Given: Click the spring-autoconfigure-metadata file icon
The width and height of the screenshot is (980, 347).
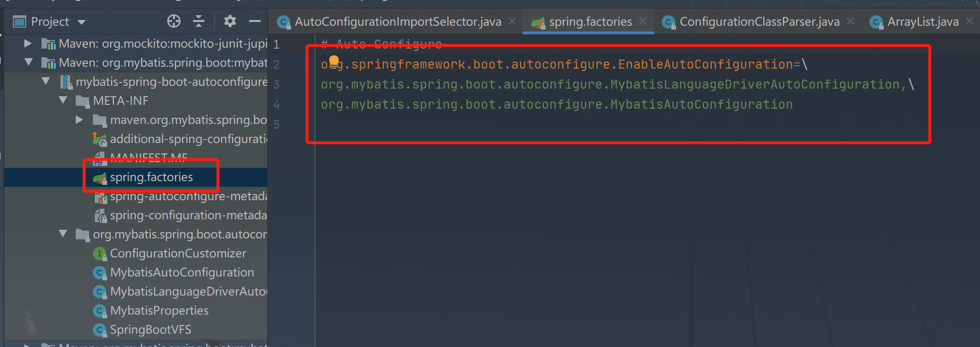Looking at the screenshot, I should coord(100,197).
